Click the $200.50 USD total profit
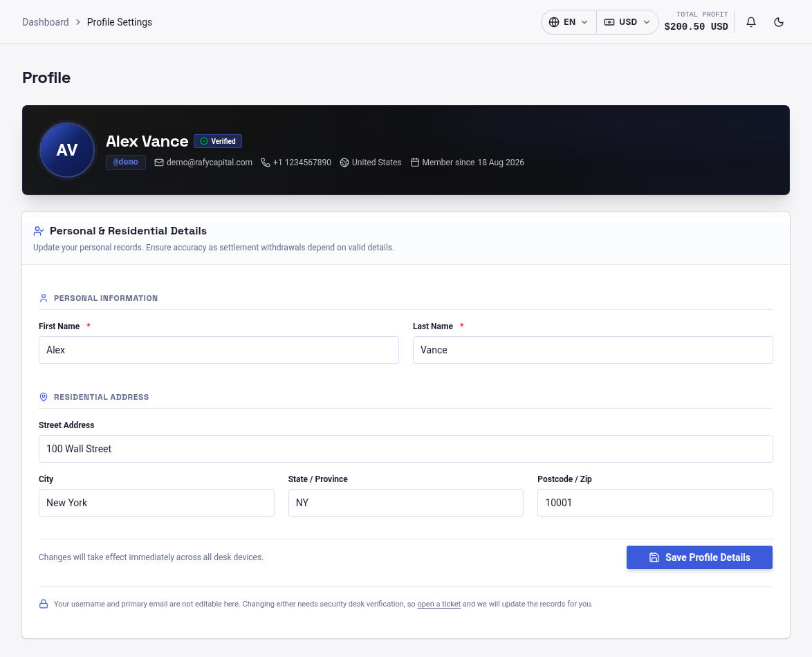 696,26
